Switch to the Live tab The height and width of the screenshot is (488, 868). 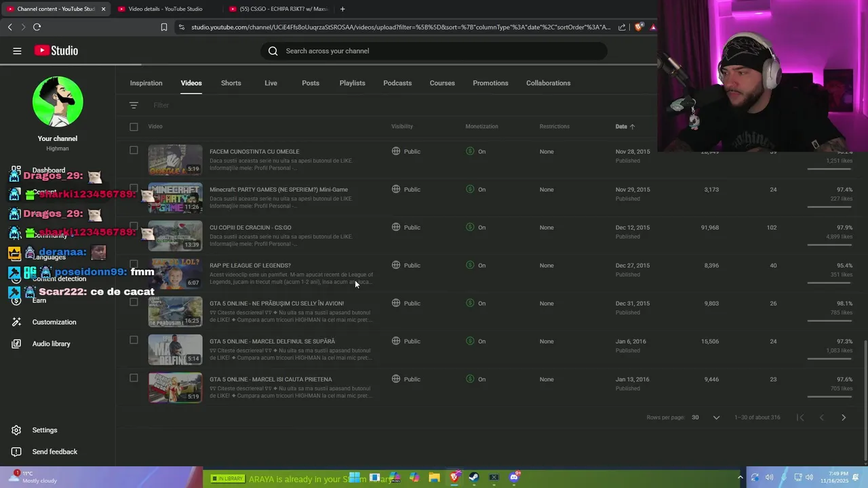pos(271,83)
